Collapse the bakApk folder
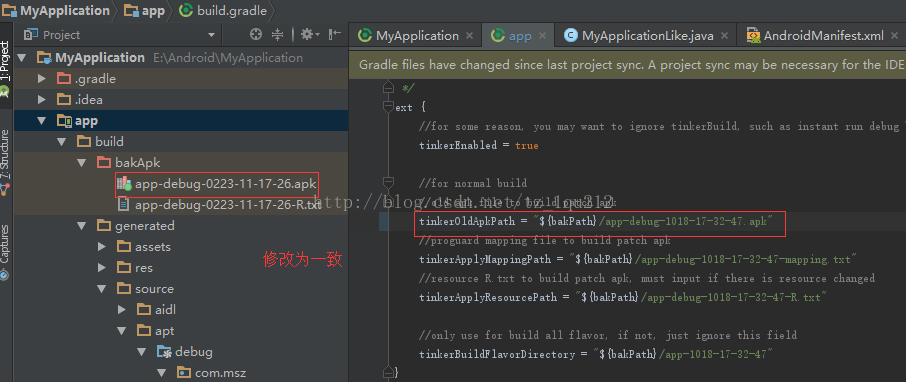The image size is (906, 382). [x=82, y=162]
